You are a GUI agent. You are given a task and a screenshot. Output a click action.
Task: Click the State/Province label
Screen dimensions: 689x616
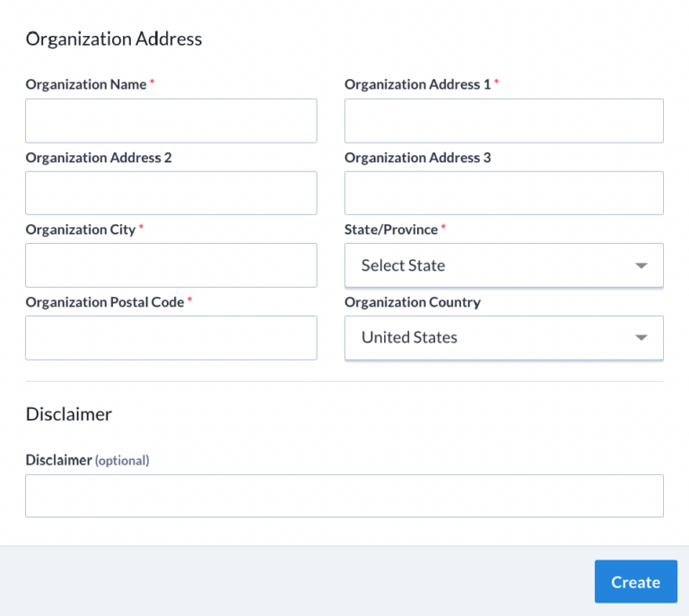click(391, 230)
